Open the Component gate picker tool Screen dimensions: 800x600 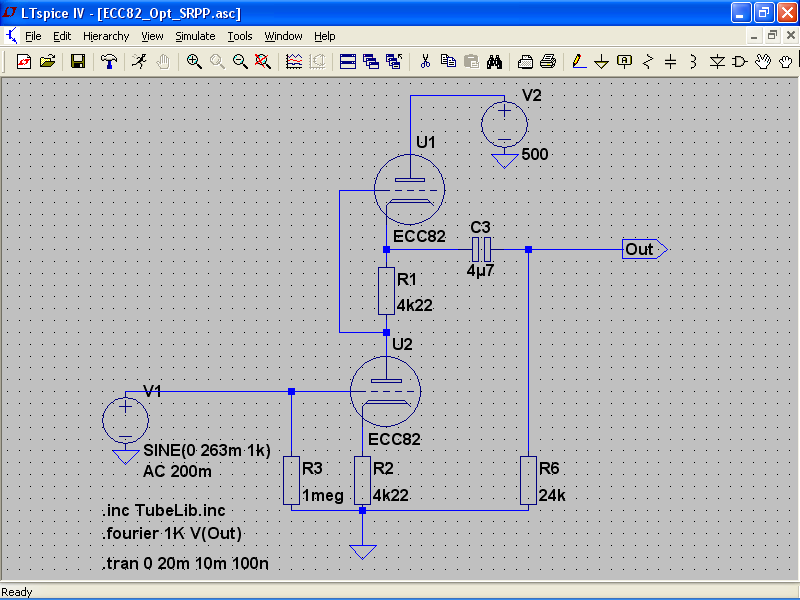click(x=740, y=62)
